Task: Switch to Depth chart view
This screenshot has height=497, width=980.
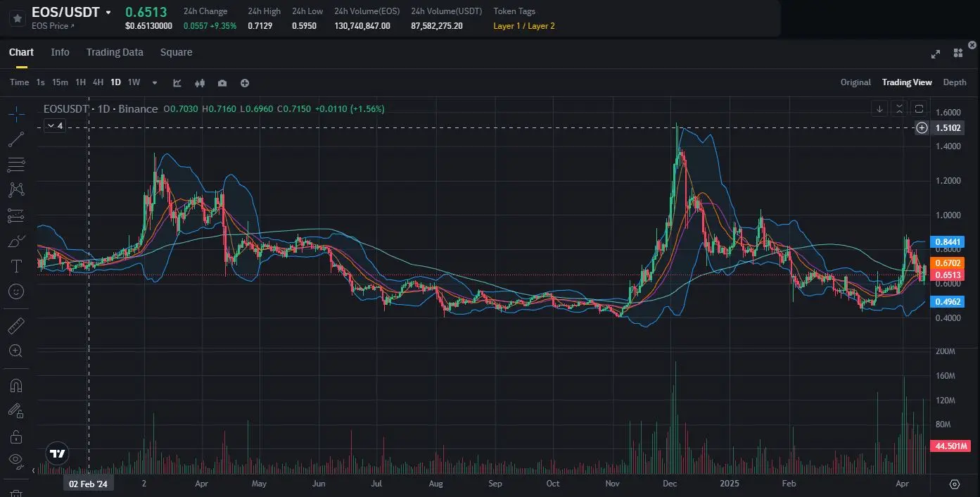Action: tap(955, 82)
